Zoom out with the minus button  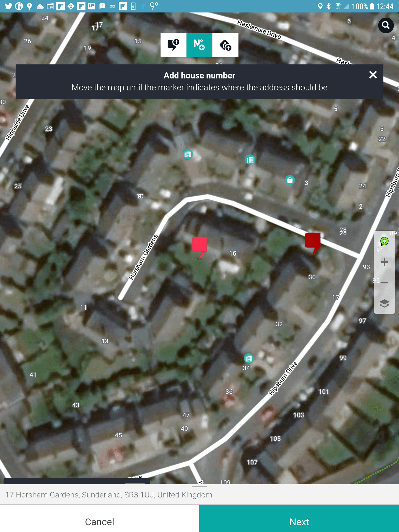[x=384, y=283]
